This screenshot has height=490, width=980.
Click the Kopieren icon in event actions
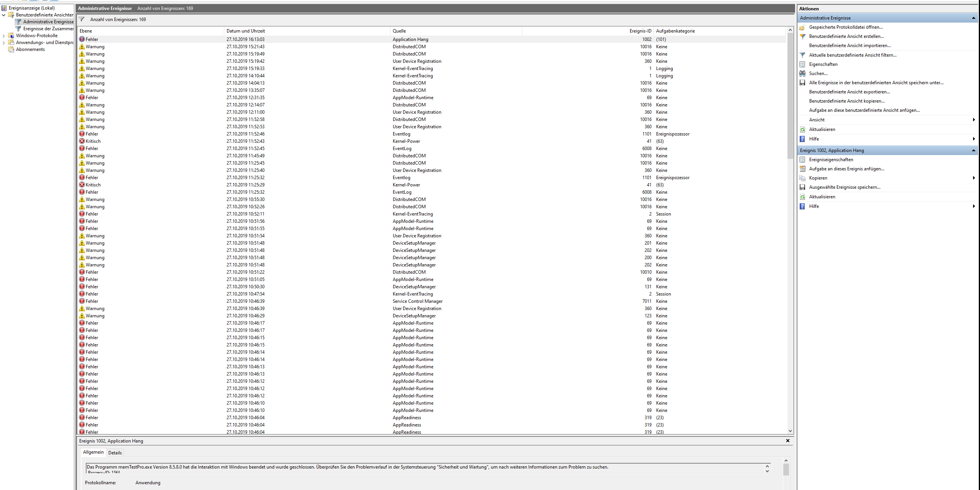pos(802,178)
